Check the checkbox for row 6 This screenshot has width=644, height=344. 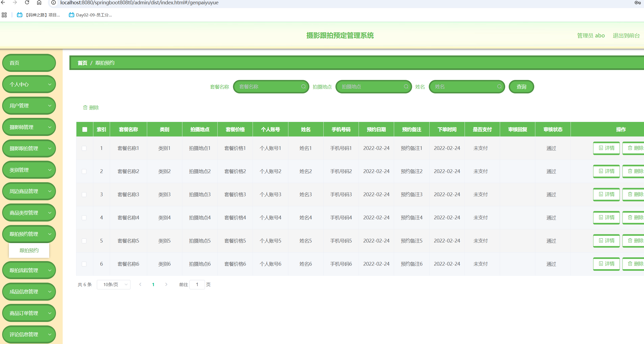84,264
